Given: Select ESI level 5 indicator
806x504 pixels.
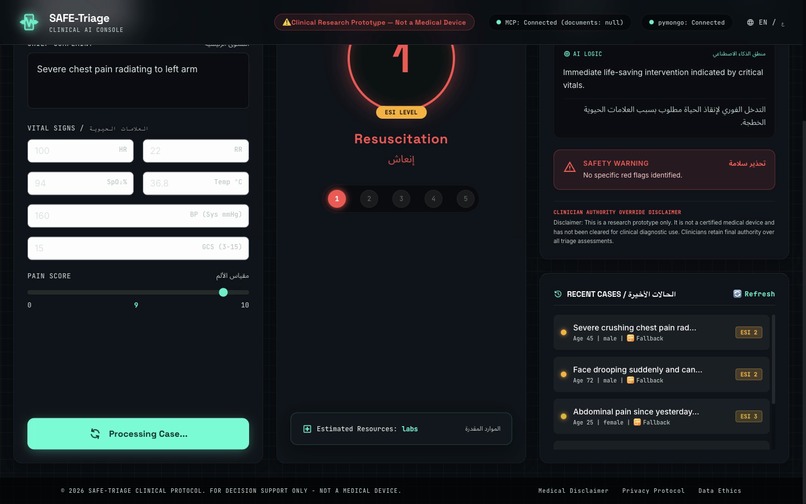Looking at the screenshot, I should point(465,199).
